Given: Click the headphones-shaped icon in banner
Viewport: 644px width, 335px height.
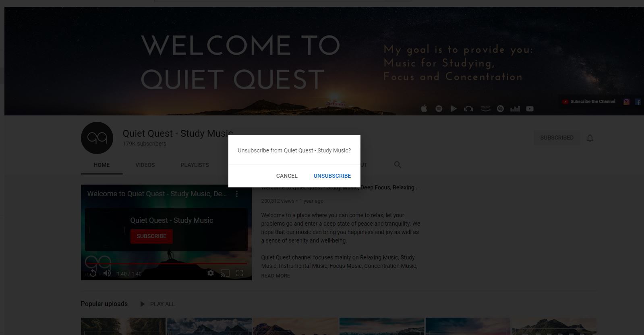Looking at the screenshot, I should pos(468,109).
